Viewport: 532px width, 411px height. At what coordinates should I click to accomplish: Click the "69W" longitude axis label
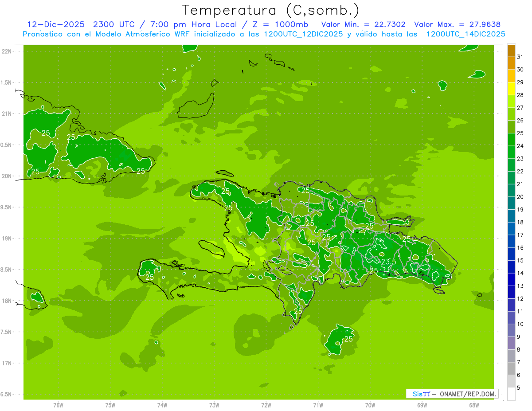[422, 405]
